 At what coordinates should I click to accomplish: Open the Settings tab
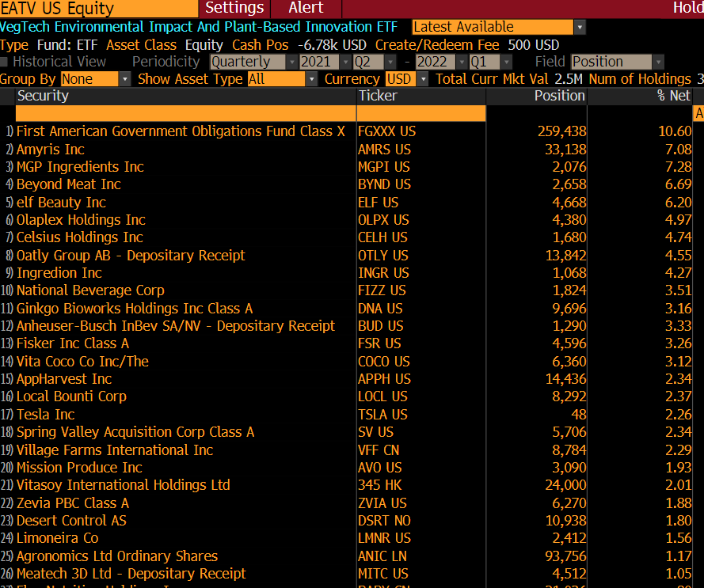[x=234, y=8]
